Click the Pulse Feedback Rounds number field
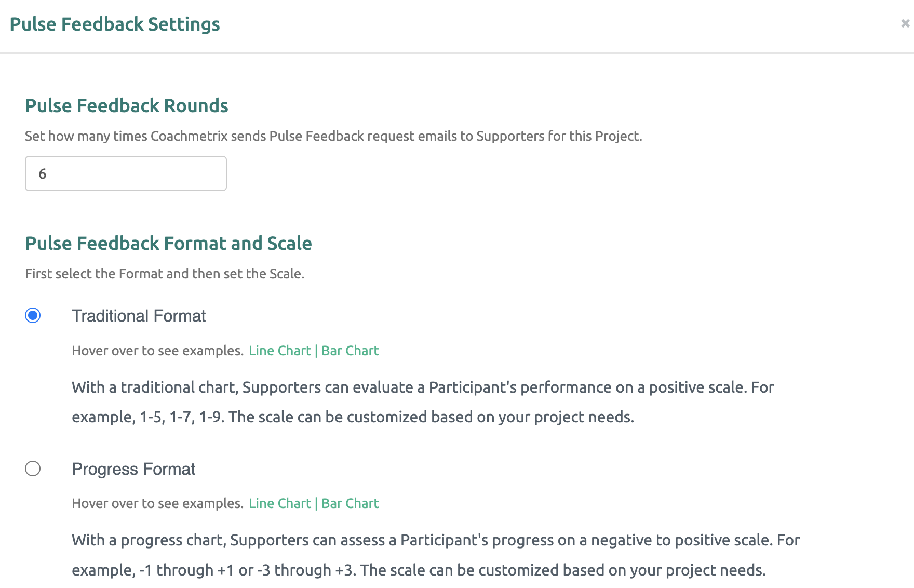Image resolution: width=914 pixels, height=588 pixels. (126, 173)
